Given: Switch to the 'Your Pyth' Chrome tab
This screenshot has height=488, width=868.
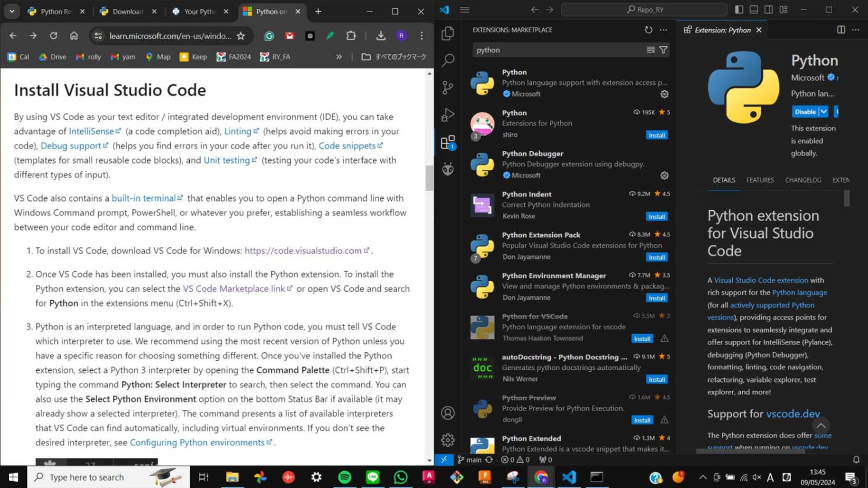Looking at the screenshot, I should (x=200, y=11).
